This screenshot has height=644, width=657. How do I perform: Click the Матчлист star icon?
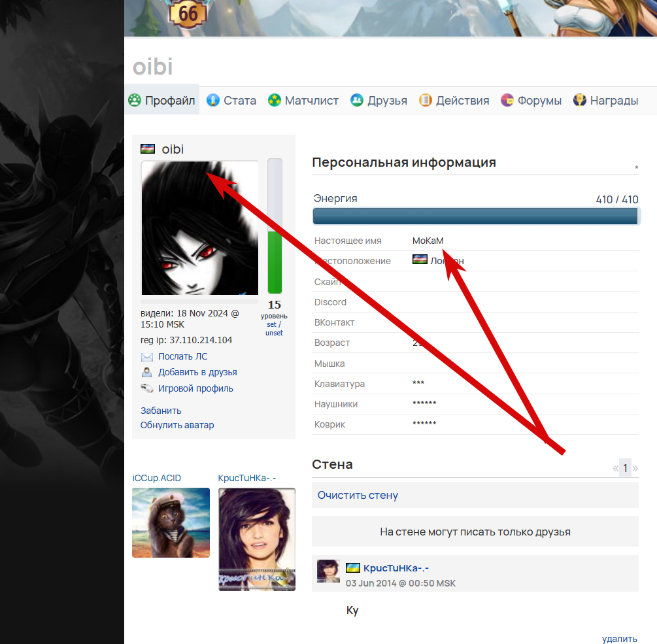coord(275,100)
